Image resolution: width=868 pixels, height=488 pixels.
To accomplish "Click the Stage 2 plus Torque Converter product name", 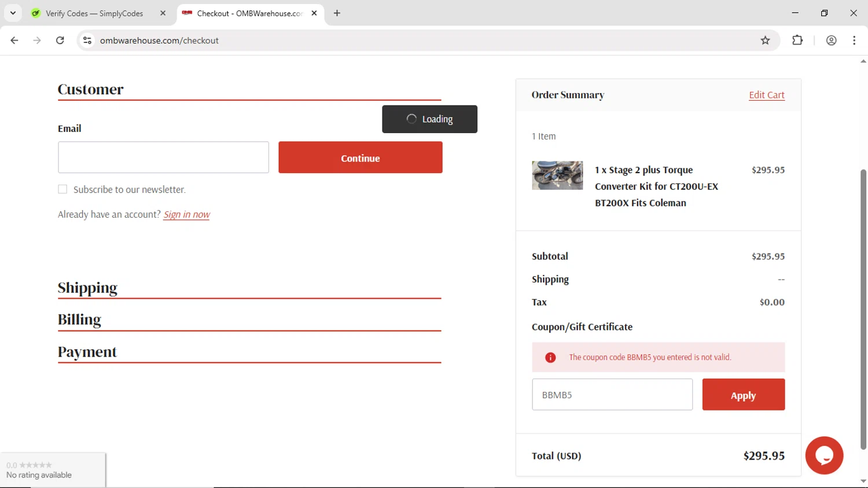I will pyautogui.click(x=656, y=186).
